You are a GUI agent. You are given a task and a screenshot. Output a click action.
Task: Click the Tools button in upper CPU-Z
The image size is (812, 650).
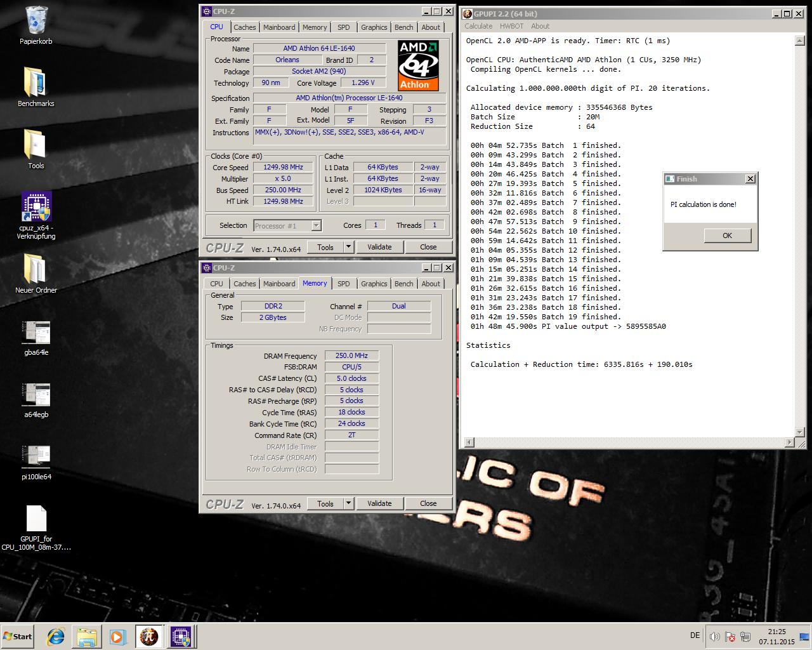325,247
